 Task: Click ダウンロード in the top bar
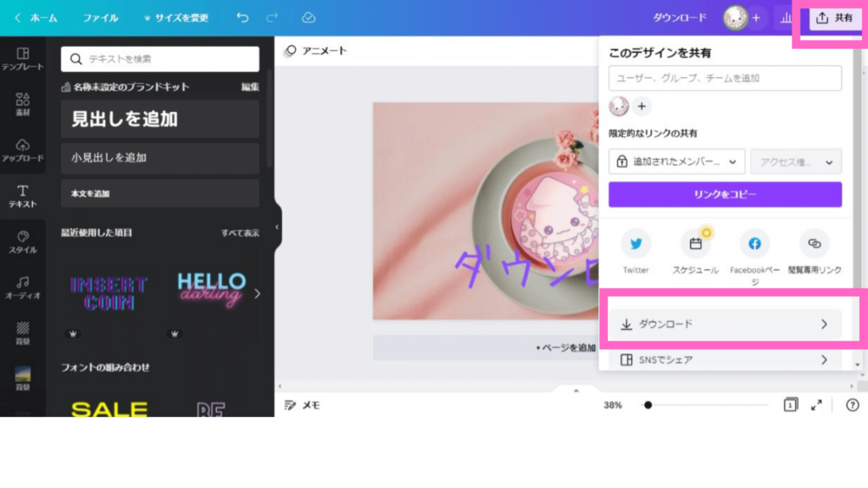[680, 18]
